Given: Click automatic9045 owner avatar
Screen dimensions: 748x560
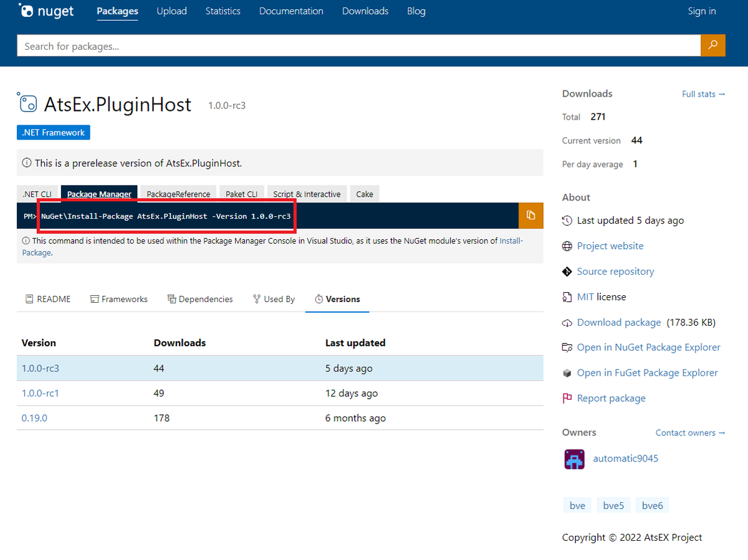Looking at the screenshot, I should click(x=574, y=459).
